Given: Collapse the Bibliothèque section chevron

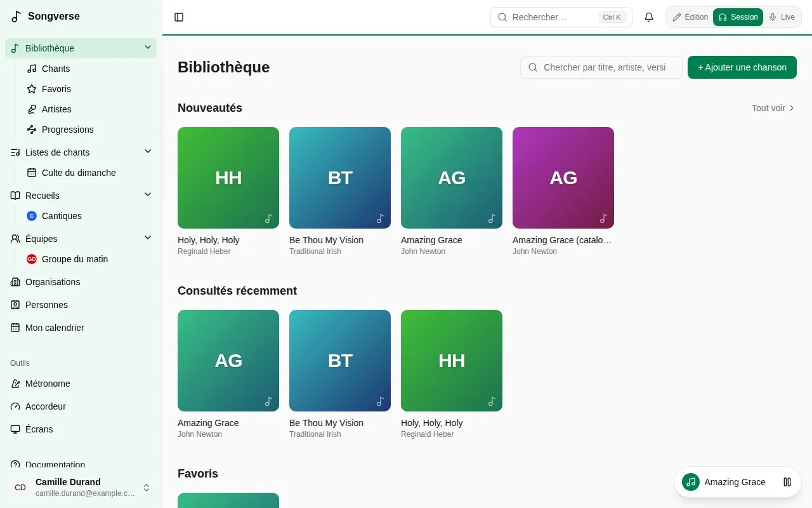Looking at the screenshot, I should click(148, 48).
